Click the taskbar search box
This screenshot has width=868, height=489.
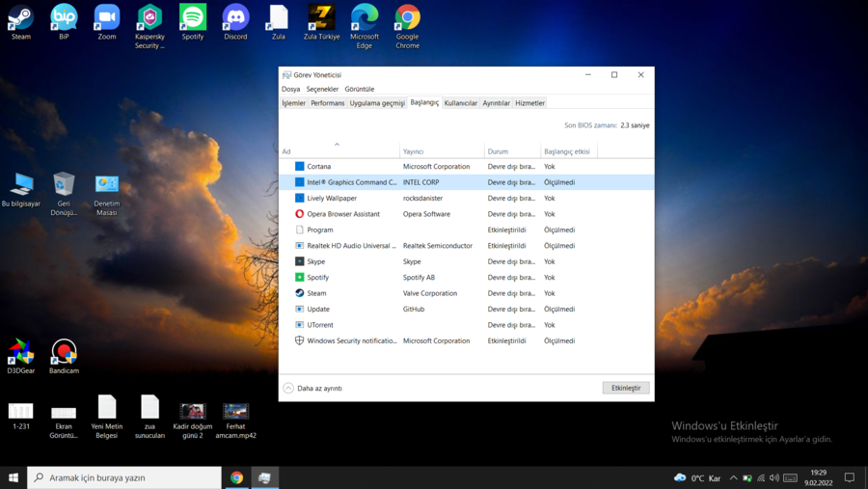coord(124,477)
